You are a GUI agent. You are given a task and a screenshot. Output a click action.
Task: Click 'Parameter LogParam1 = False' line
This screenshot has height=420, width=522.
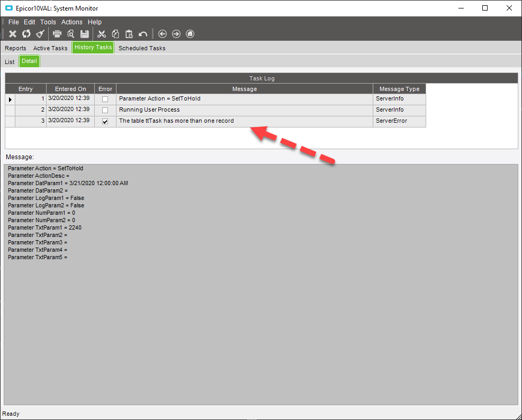point(46,198)
